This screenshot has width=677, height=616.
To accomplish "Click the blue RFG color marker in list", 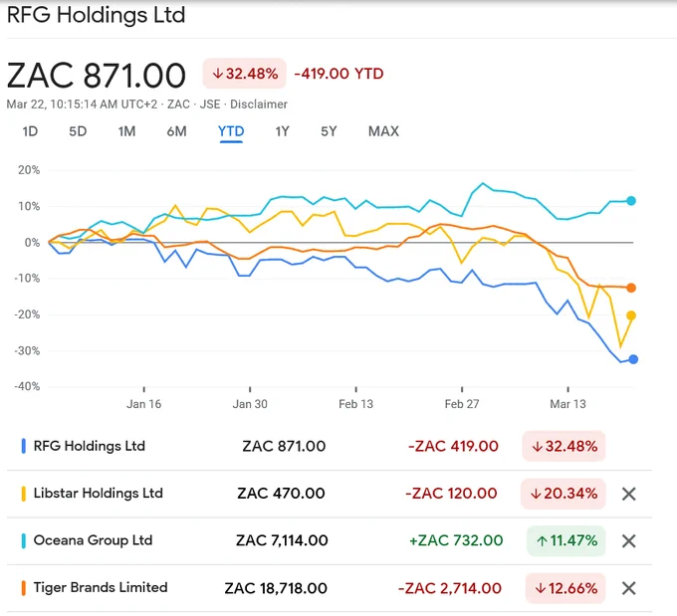I will [x=23, y=446].
